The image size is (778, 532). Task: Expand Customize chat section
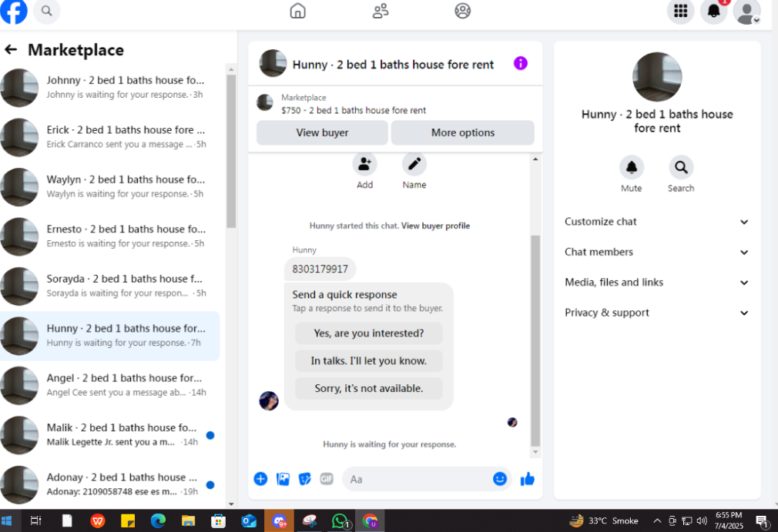coord(656,222)
